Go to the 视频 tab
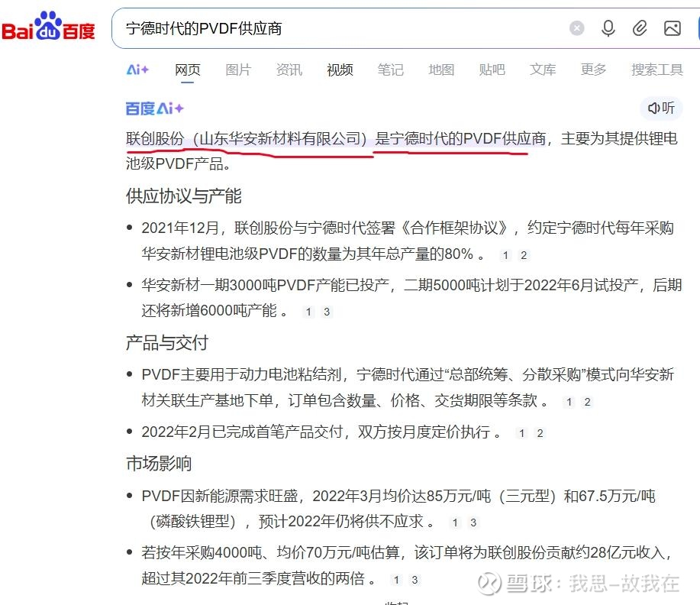700x605 pixels. click(x=340, y=70)
